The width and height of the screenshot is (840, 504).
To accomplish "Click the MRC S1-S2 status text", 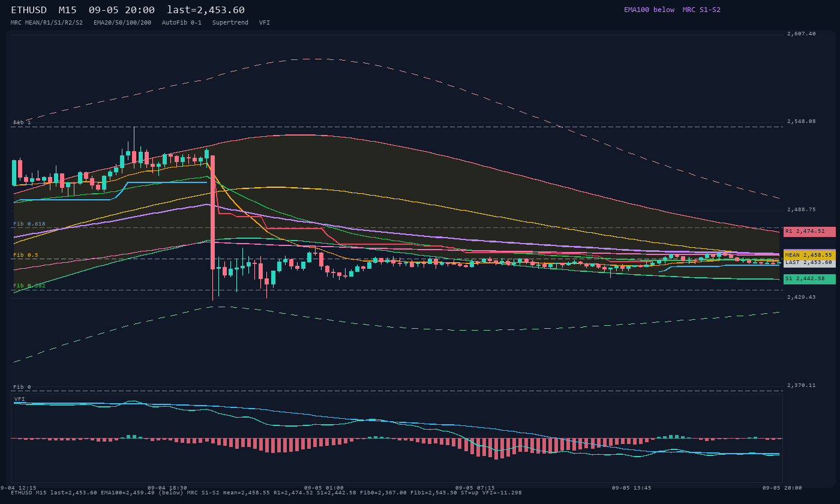I will click(x=701, y=10).
